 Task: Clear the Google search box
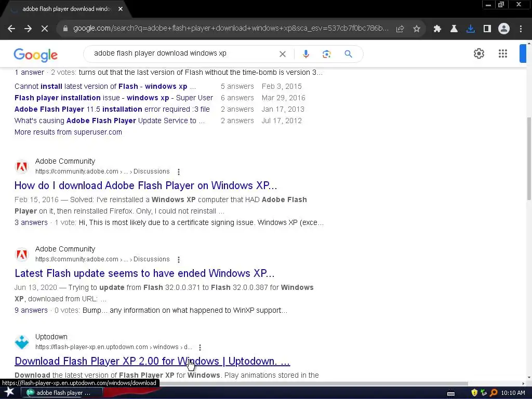[x=282, y=54]
